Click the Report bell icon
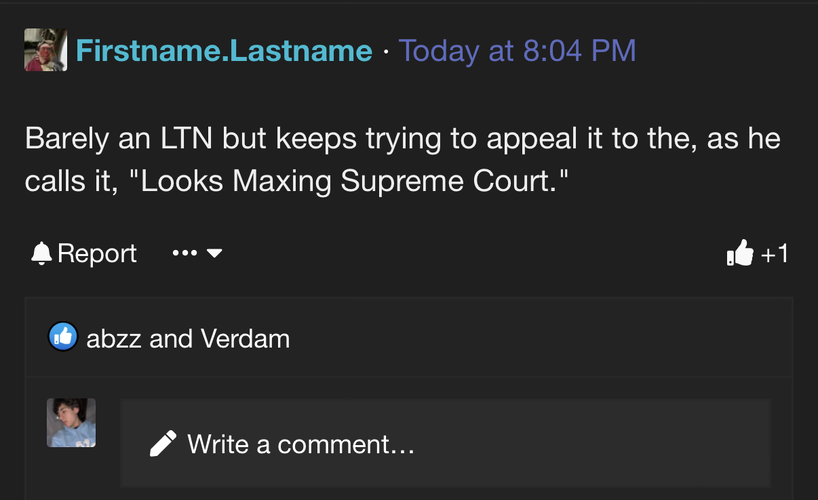The height and width of the screenshot is (500, 818). point(41,254)
